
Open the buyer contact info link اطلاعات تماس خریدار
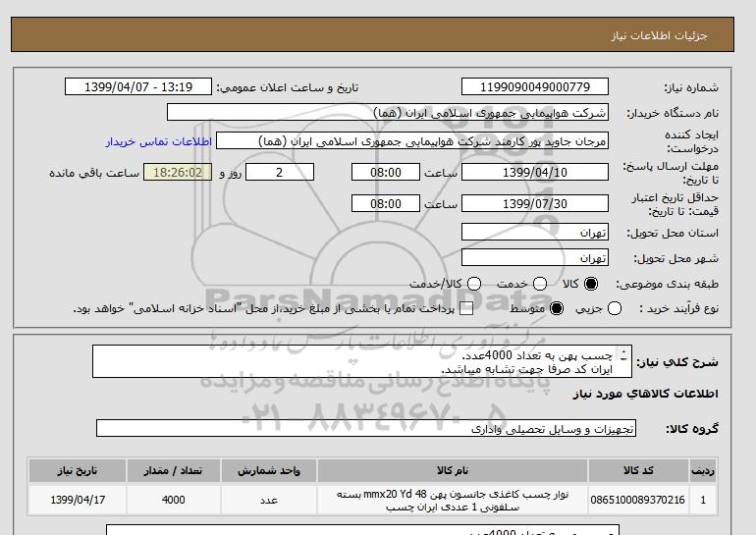pyautogui.click(x=159, y=141)
